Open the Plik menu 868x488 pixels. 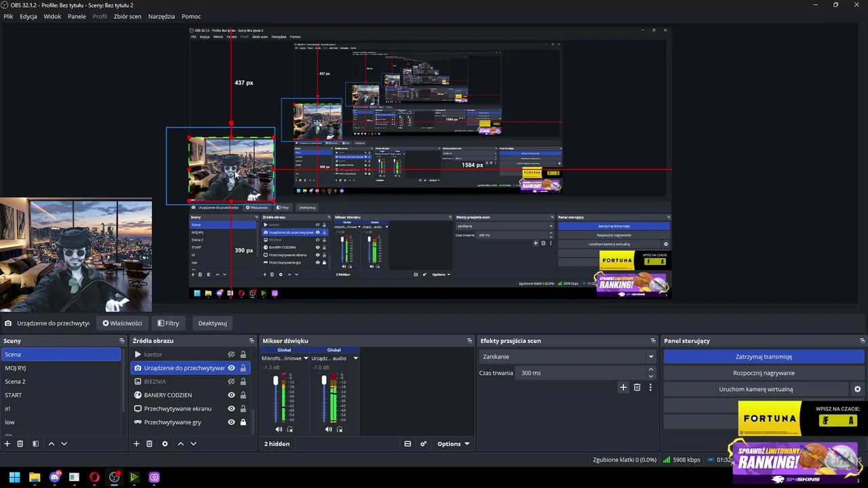coord(8,16)
